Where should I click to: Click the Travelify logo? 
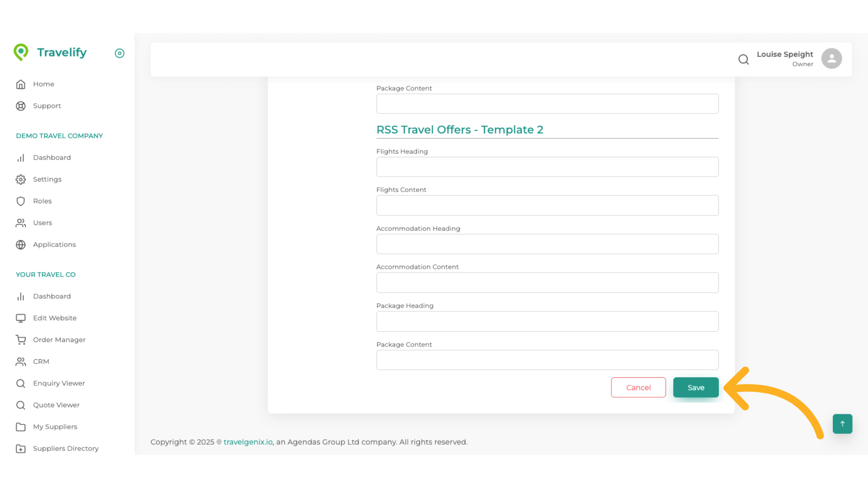(x=50, y=52)
